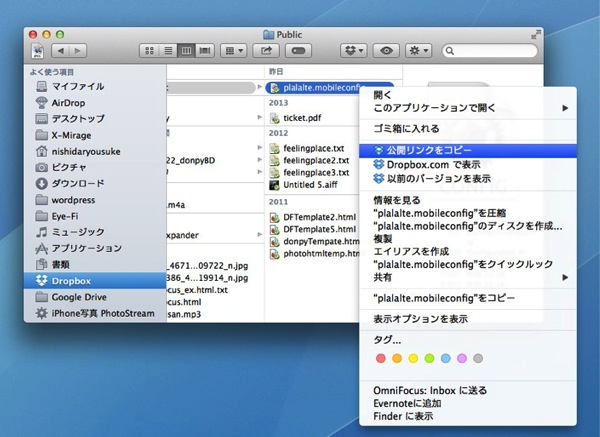Select photohtmltemp.html file
This screenshot has height=437, width=600.
pos(314,254)
